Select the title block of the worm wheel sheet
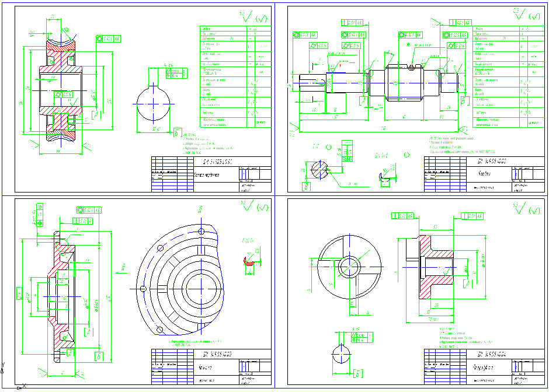This screenshot has width=549, height=392. click(211, 174)
